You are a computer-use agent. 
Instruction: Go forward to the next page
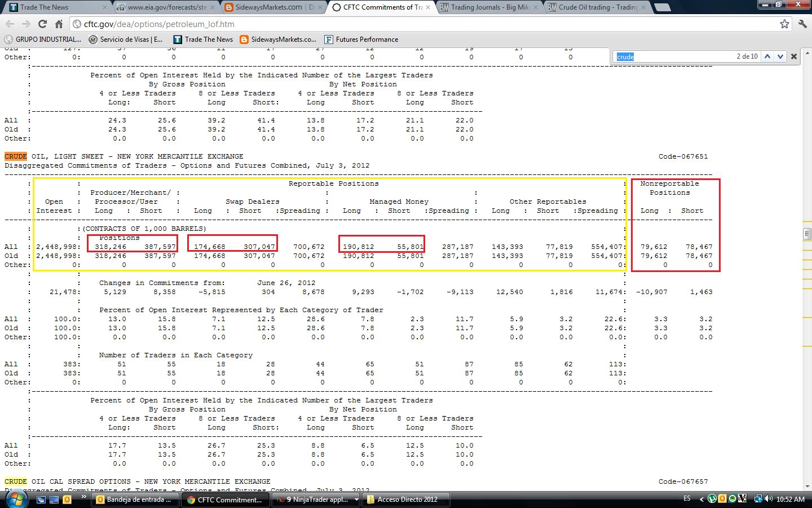point(26,24)
